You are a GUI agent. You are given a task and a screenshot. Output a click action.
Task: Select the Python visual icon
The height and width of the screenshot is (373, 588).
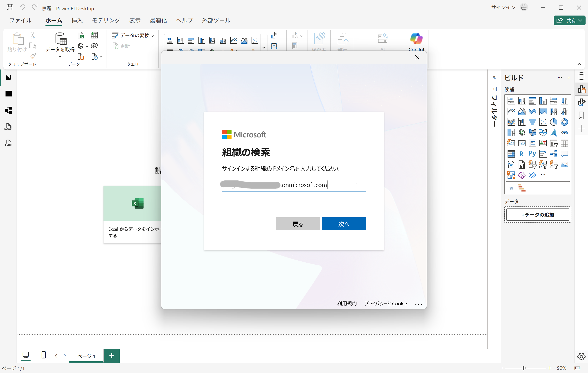(x=532, y=154)
